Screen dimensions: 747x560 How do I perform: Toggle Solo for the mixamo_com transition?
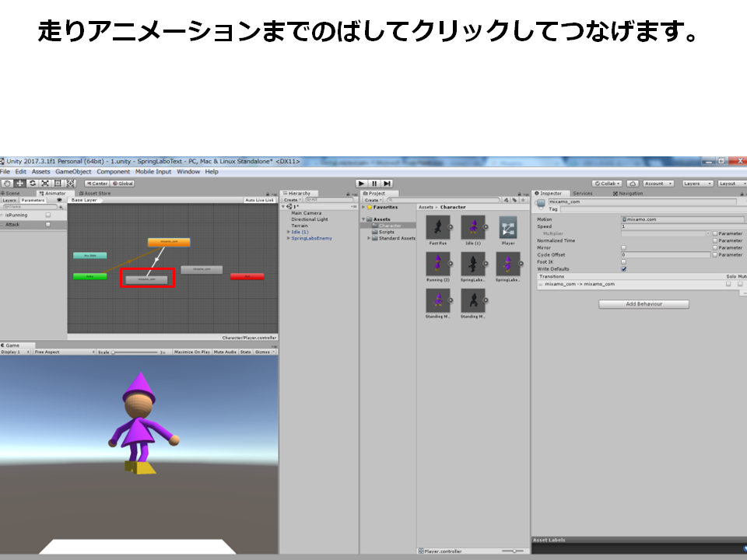(x=728, y=284)
